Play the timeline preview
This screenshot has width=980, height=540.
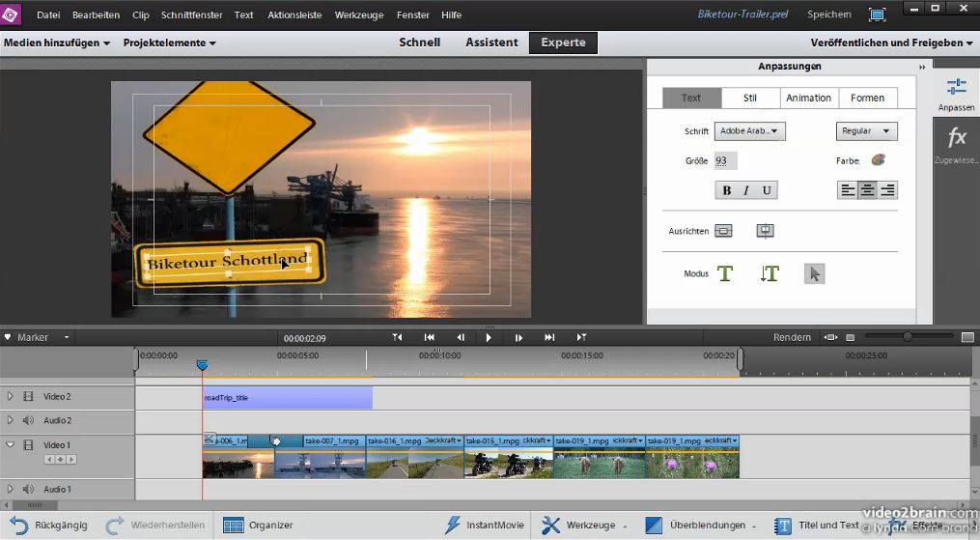[x=489, y=337]
